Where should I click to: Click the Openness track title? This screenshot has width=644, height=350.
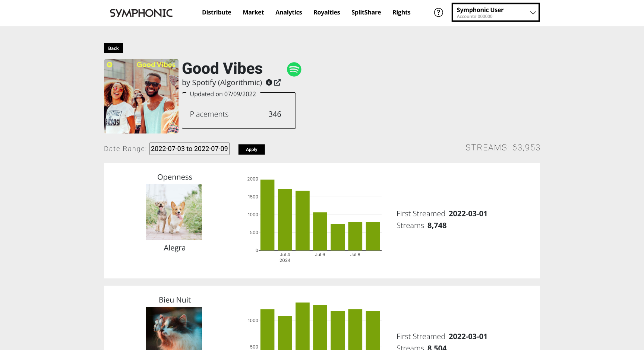[x=175, y=177]
